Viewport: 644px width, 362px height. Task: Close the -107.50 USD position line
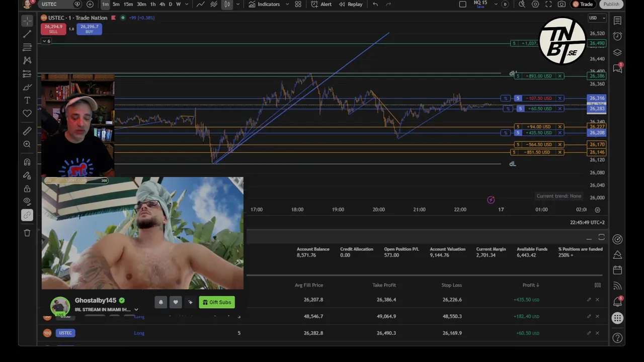click(x=560, y=98)
